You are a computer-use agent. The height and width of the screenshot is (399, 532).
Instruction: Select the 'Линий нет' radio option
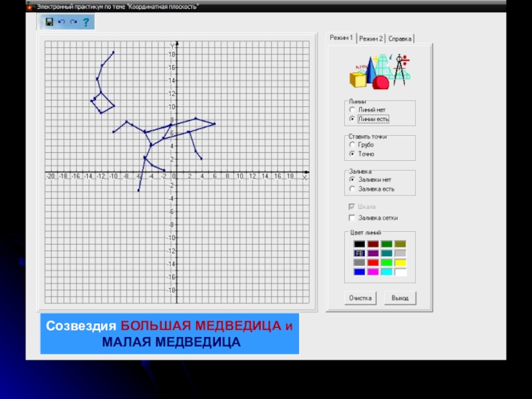(x=352, y=109)
